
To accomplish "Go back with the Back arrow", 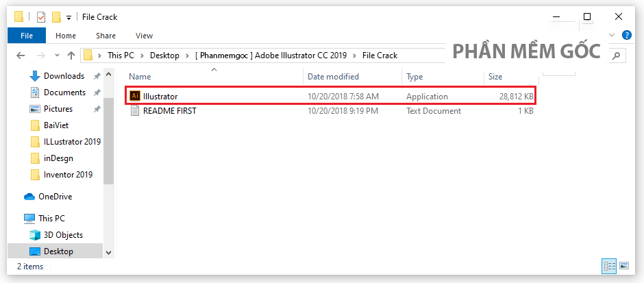I will [20, 56].
